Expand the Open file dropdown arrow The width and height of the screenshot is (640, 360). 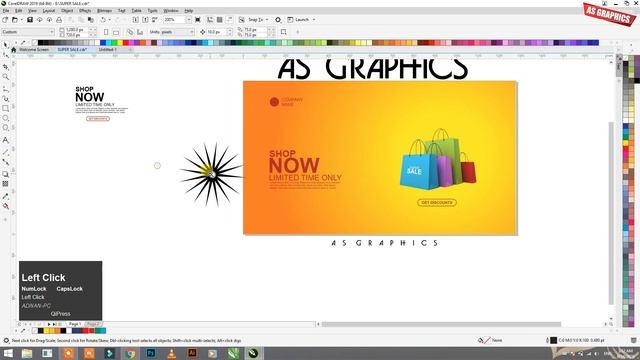[x=22, y=20]
